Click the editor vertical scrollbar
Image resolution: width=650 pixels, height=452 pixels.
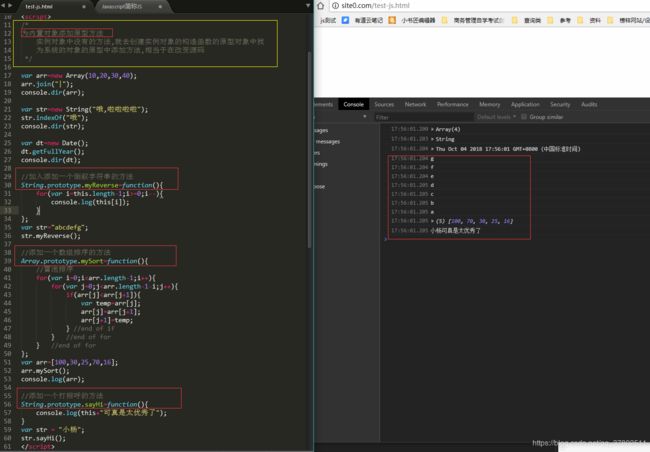(309, 149)
